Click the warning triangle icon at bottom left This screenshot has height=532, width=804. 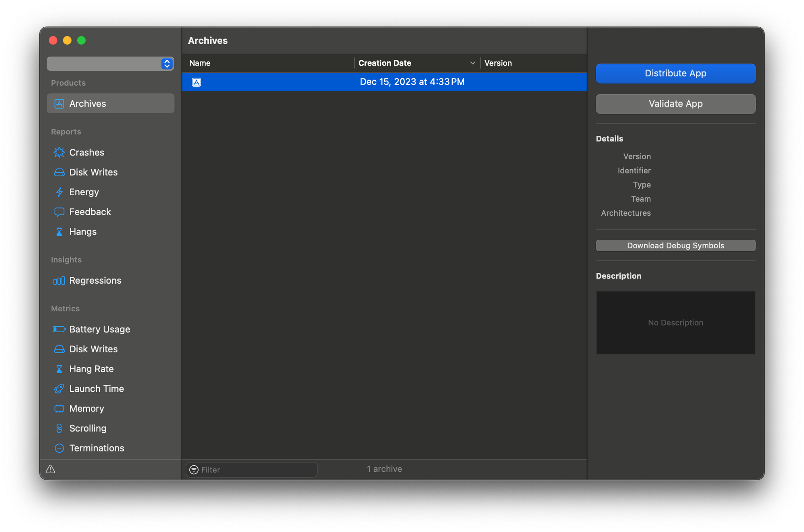tap(50, 469)
